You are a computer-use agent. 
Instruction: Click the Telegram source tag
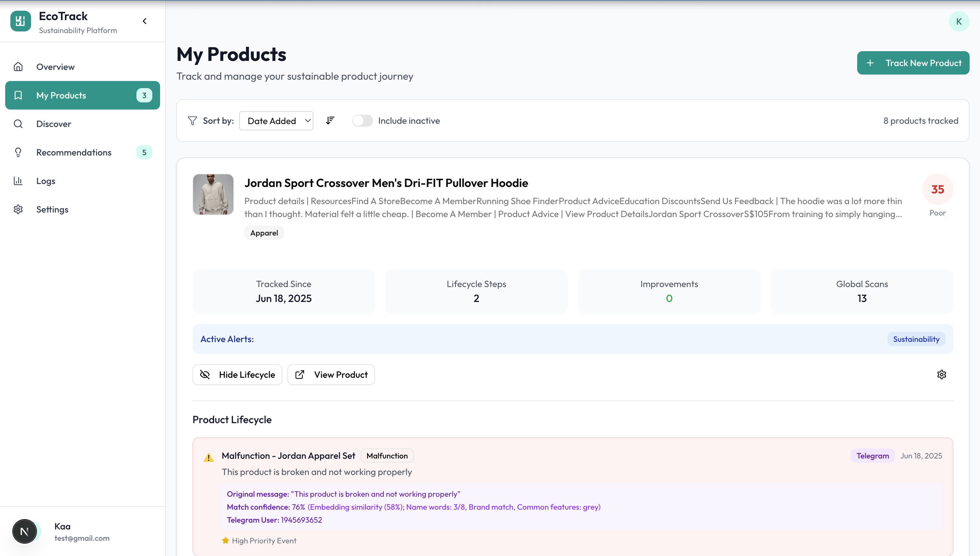(872, 456)
